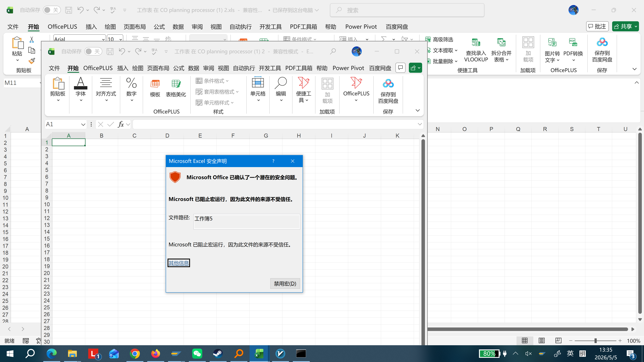
Task: Open Power Pivot tab in back window
Action: coord(361,27)
